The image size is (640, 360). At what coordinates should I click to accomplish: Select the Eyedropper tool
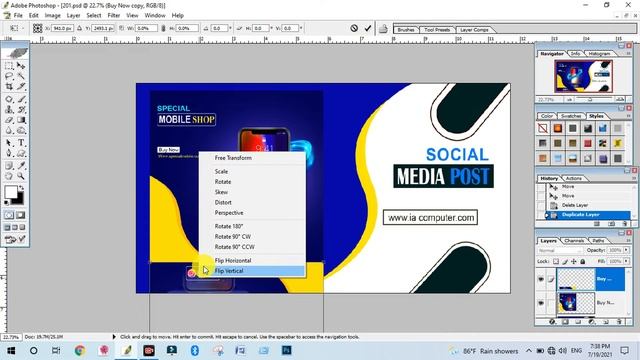(21, 166)
